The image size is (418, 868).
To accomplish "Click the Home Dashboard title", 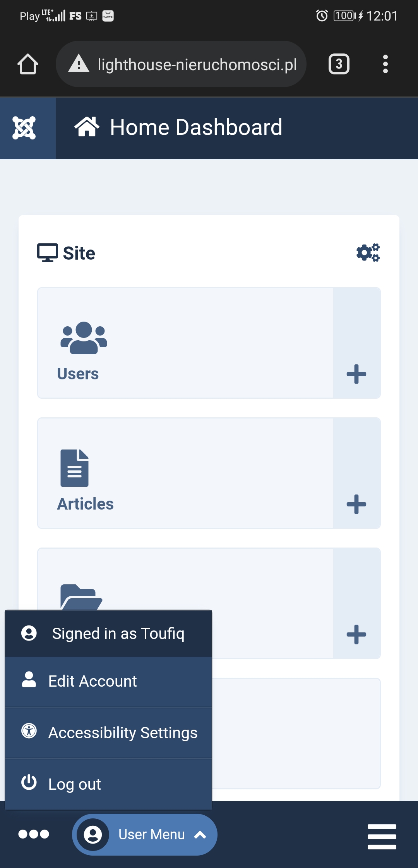I will point(196,127).
